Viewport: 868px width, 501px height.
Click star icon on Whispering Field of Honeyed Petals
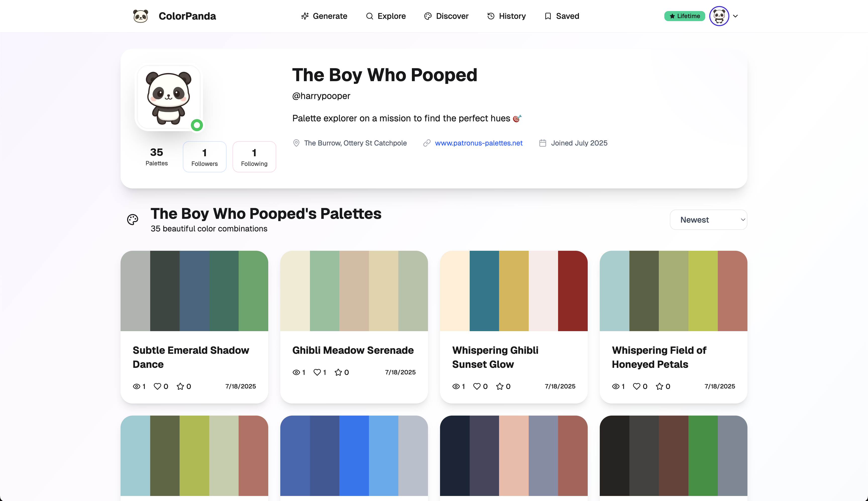(x=659, y=386)
